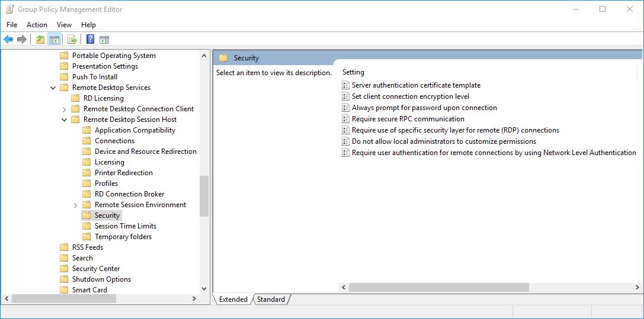Image resolution: width=644 pixels, height=319 pixels.
Task: Click the policy icon beside Require user authentication setting
Action: 345,153
